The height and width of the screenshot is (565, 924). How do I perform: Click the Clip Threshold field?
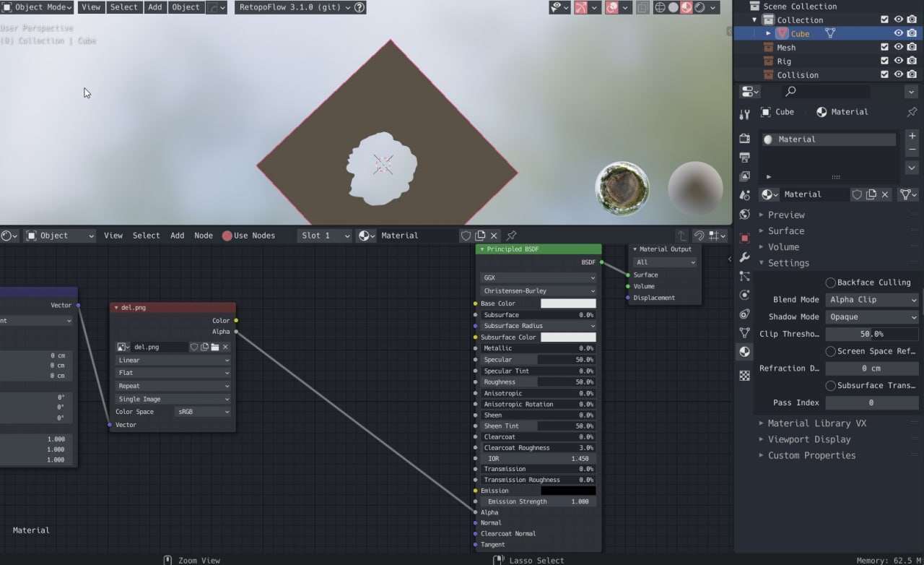coord(872,334)
